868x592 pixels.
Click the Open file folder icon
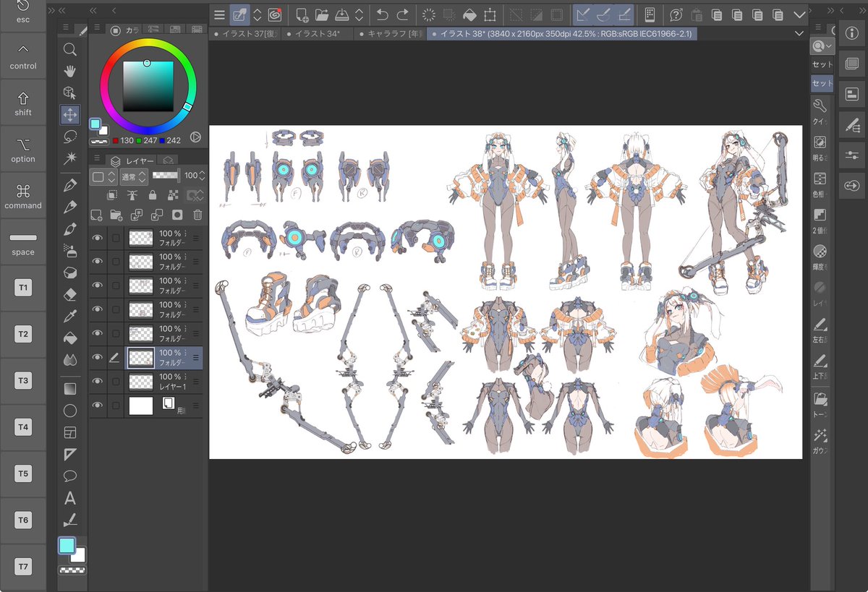click(x=322, y=14)
